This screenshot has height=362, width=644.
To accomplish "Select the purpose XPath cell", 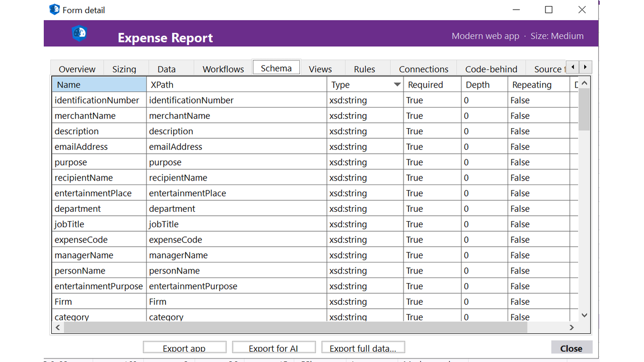I will pyautogui.click(x=236, y=162).
